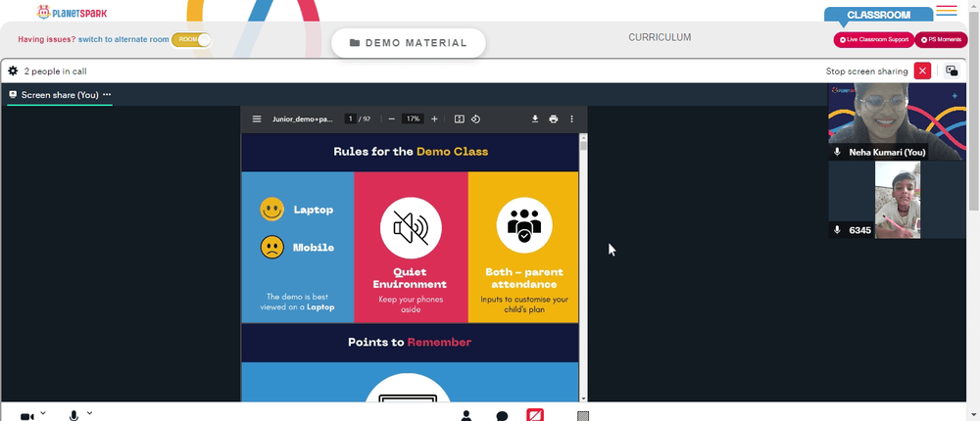Expand camera options chevron

coord(43,413)
